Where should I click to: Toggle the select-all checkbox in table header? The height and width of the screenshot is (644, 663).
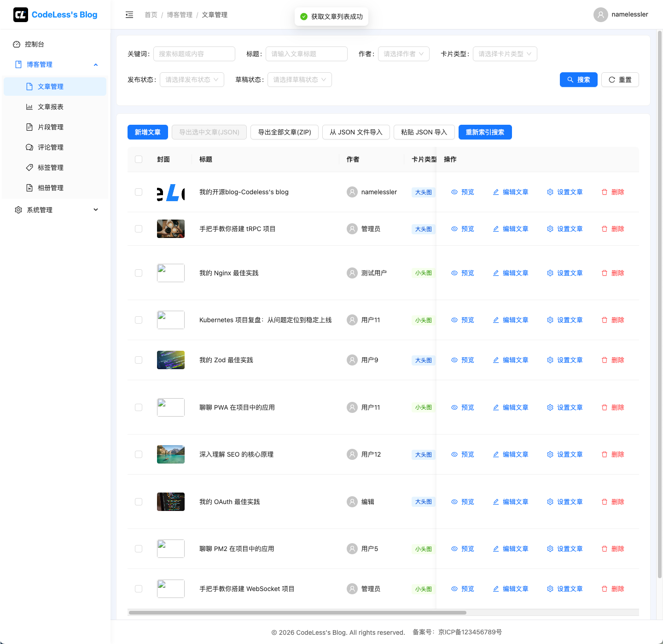(x=139, y=159)
